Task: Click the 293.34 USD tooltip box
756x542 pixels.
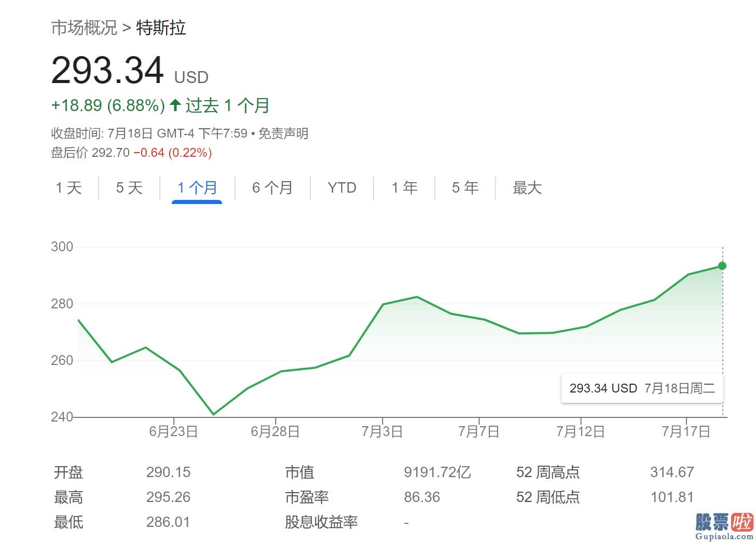Action: 642,388
